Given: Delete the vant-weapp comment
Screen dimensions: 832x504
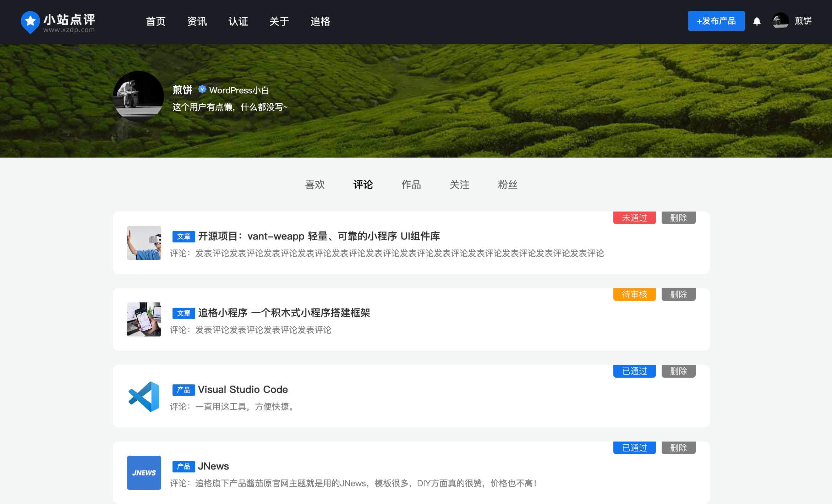Looking at the screenshot, I should tap(679, 218).
